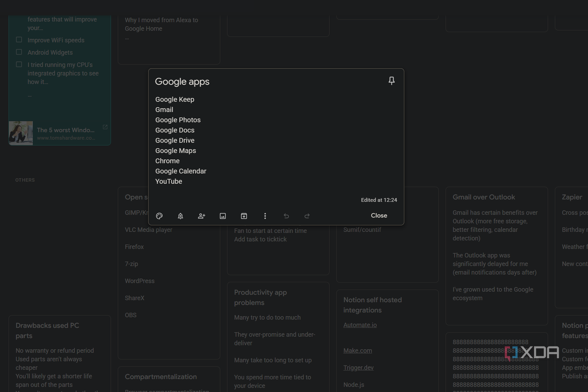588x392 pixels.
Task: Click the OTHERS section label
Action: pyautogui.click(x=25, y=180)
